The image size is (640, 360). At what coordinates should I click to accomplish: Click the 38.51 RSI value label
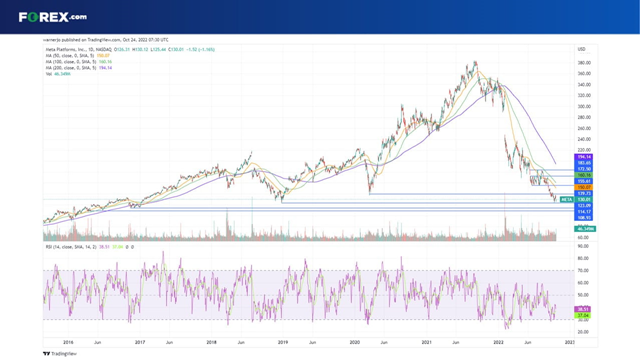tap(582, 309)
